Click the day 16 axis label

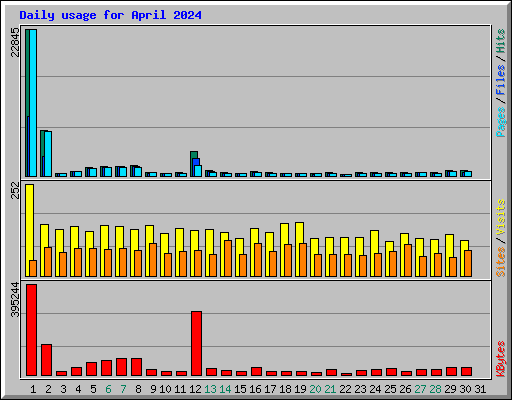coord(255,389)
